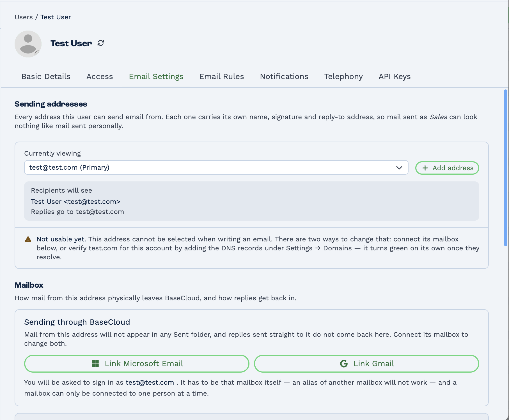Click the plus icon in Add address

coord(425,168)
